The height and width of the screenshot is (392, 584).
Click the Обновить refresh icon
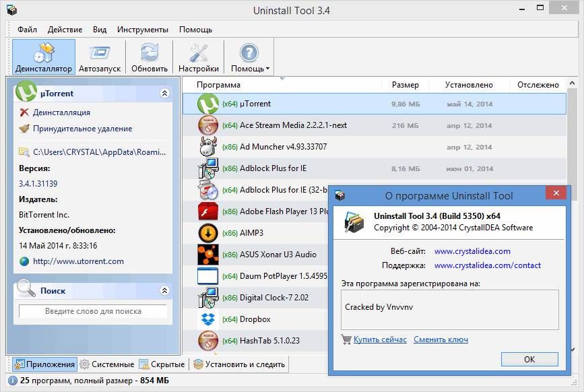(x=150, y=53)
